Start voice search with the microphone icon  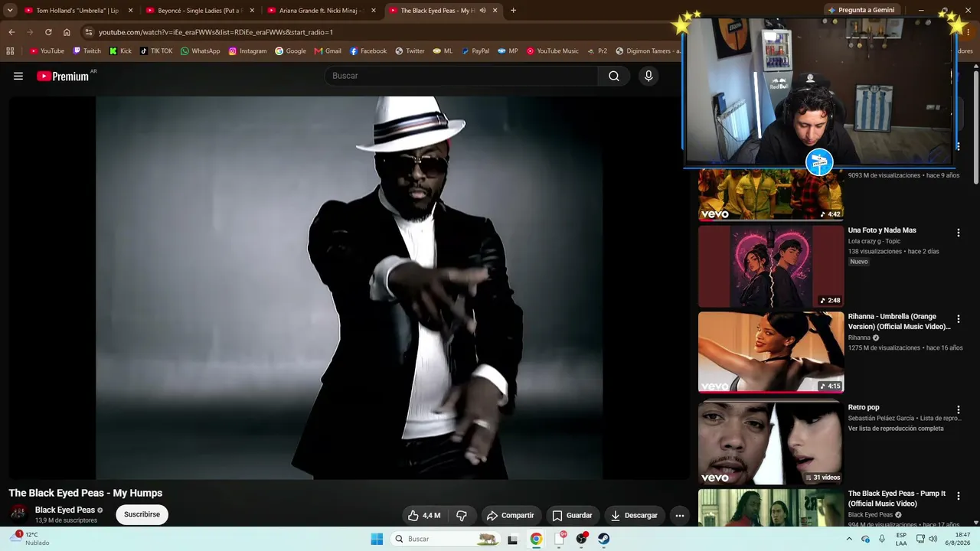click(x=648, y=76)
